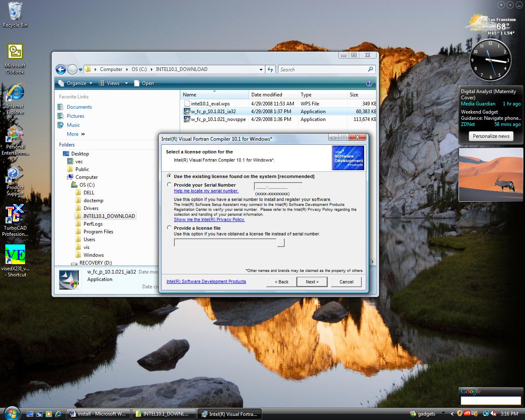Image resolution: width=525 pixels, height=420 pixels.
Task: Select the Public folder in tree
Action: 82,169
